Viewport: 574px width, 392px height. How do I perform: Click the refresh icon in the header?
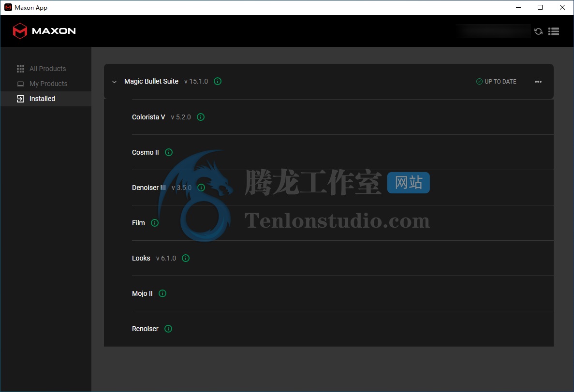coord(538,31)
